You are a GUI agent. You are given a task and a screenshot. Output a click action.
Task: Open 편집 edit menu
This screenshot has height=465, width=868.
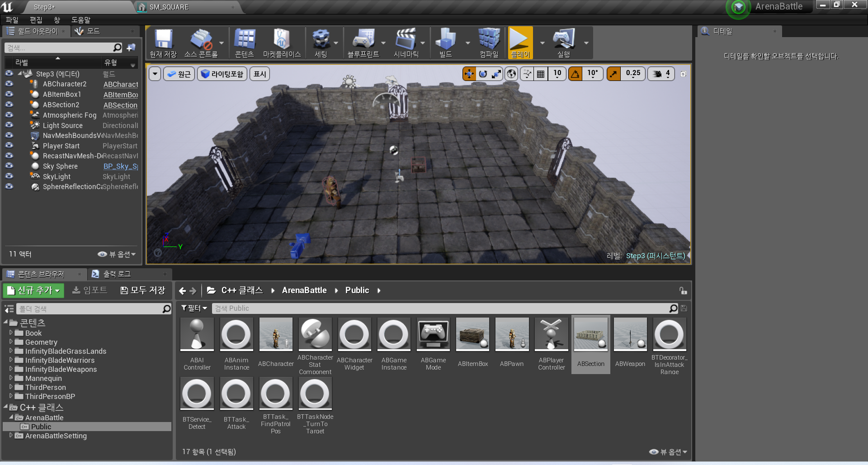point(36,20)
